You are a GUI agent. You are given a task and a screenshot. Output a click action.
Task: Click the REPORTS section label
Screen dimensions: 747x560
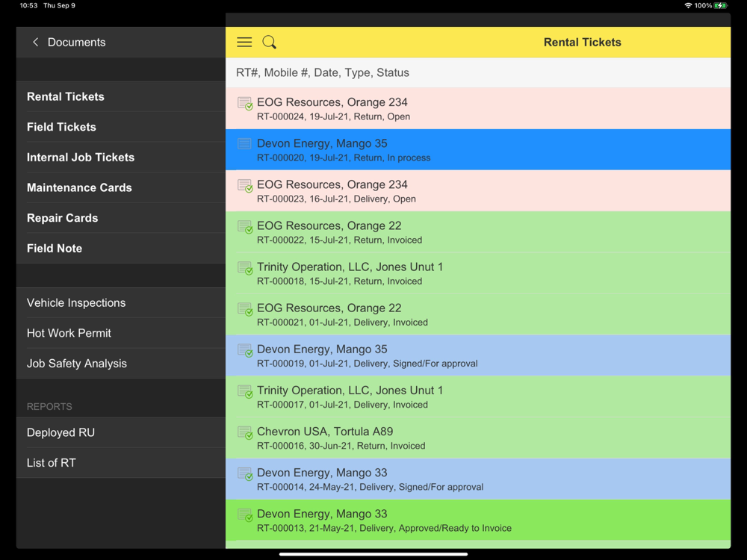[49, 407]
